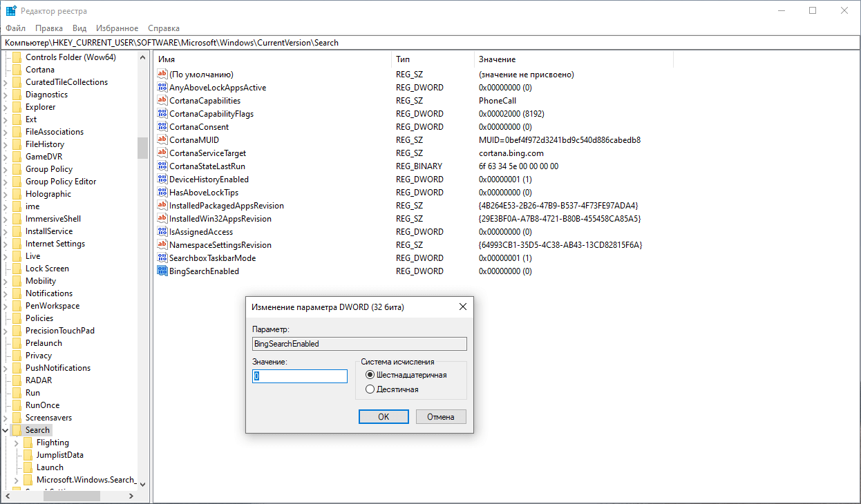Click the CortanaCapabilityFlags DWORD icon
The width and height of the screenshot is (861, 504).
[x=162, y=114]
